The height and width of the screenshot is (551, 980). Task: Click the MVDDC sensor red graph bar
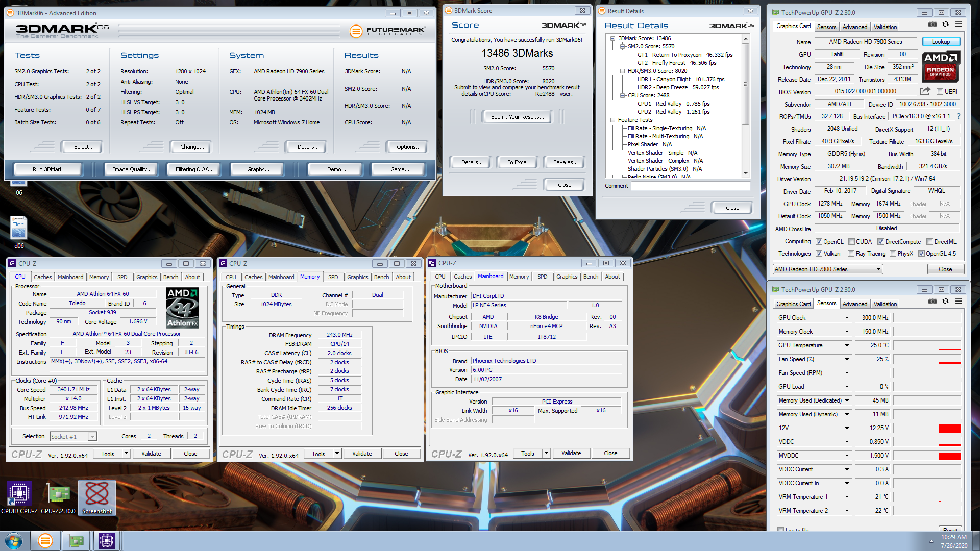pyautogui.click(x=949, y=456)
